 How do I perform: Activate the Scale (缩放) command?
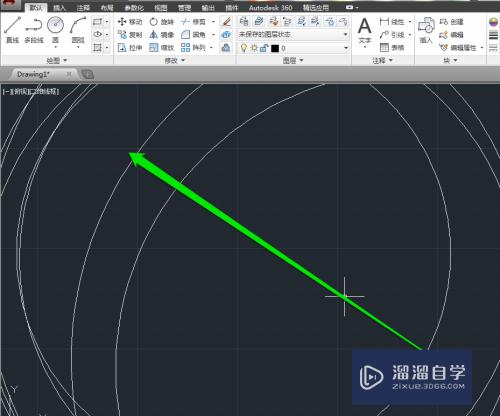click(162, 48)
